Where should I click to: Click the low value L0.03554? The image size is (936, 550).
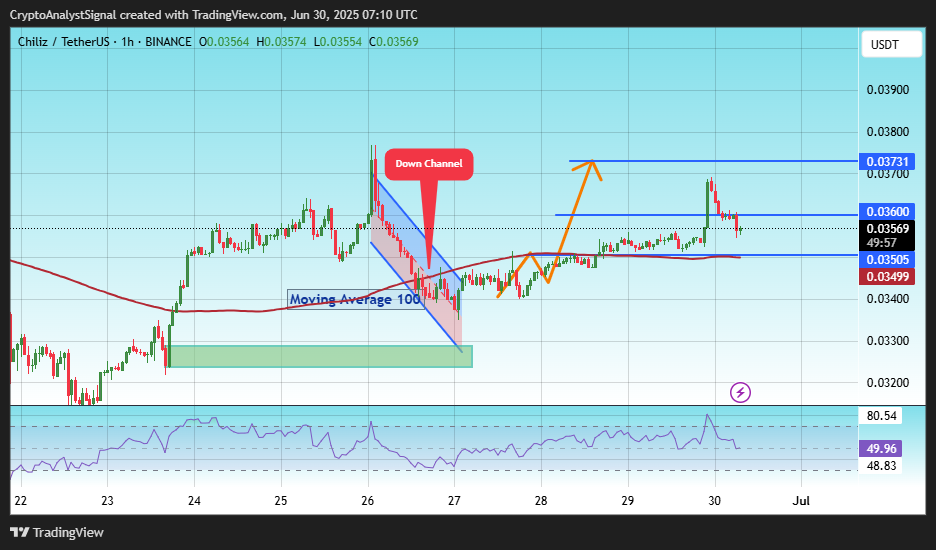[337, 42]
